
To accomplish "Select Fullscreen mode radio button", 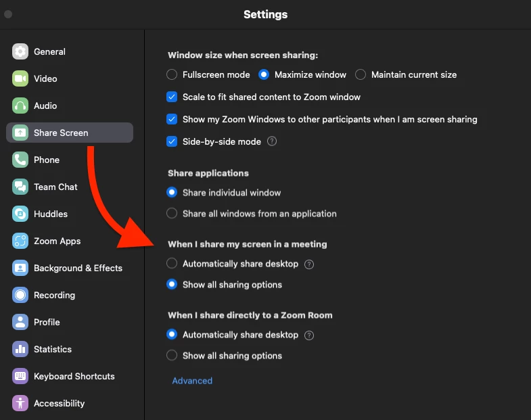I will [172, 74].
